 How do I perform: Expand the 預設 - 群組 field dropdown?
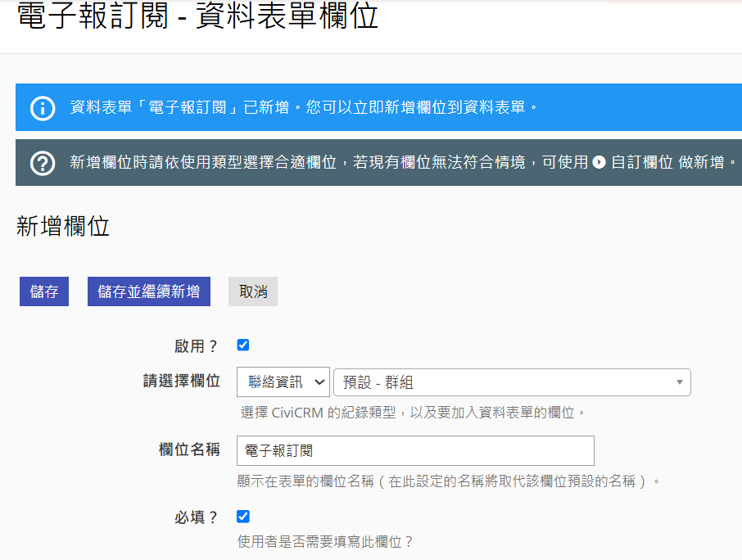(512, 382)
